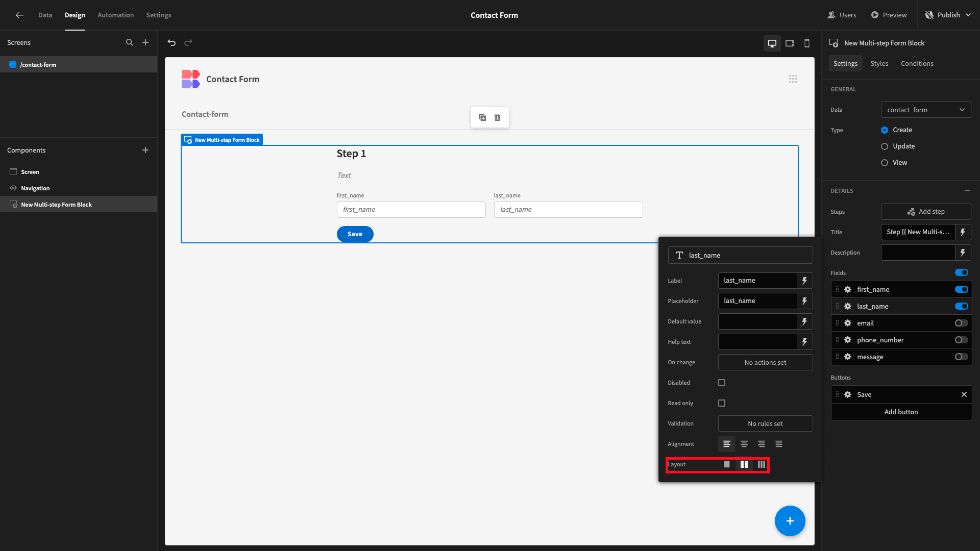Delete the selected component via trash icon

498,117
